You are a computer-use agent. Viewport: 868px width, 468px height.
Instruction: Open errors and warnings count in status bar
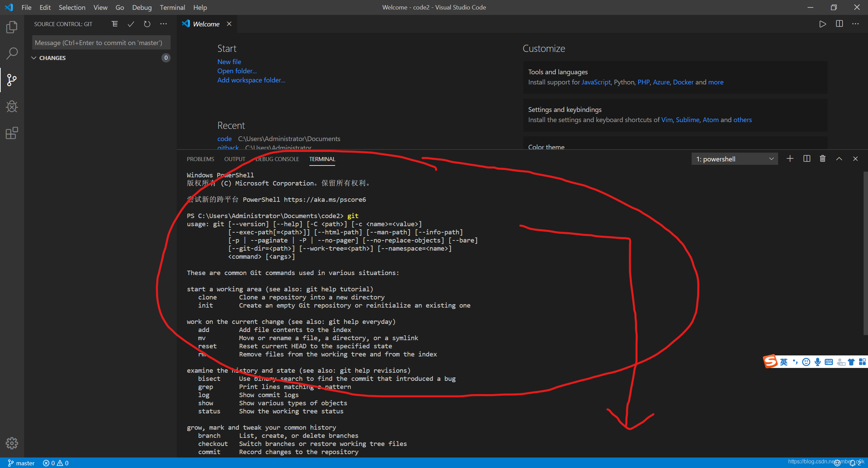[56, 463]
